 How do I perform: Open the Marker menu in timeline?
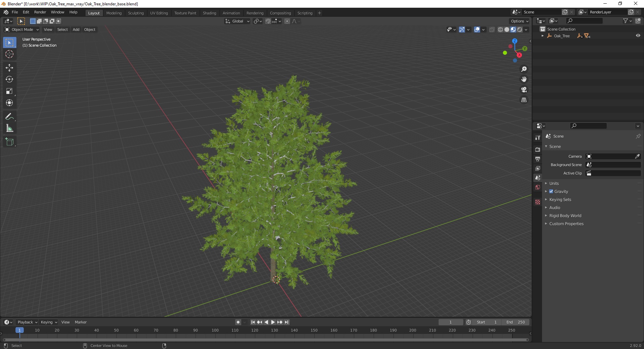[x=80, y=322]
